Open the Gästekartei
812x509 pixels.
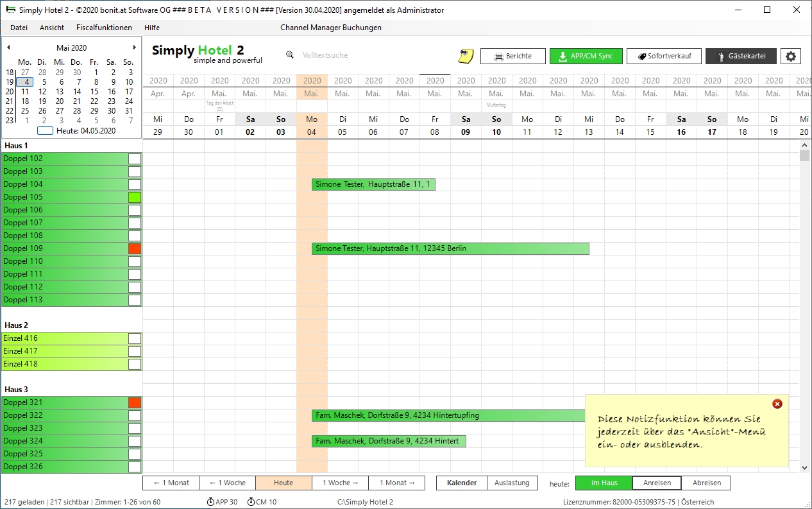[741, 56]
